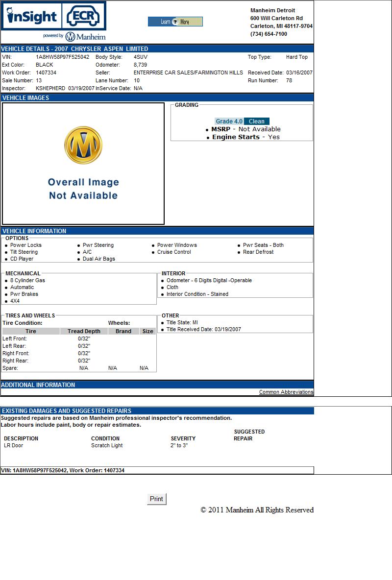
Task: Select the Pwr Steering option
Action: 98,245
